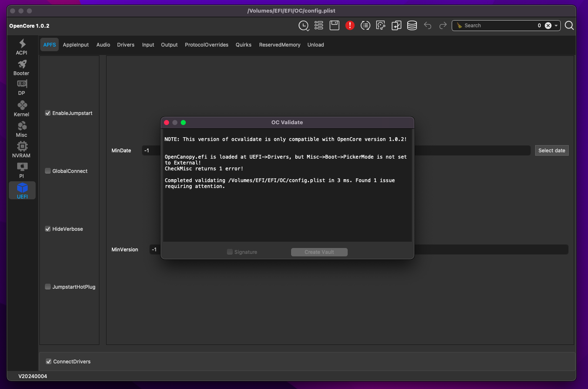The image size is (588, 389).
Task: Click the Create Vault button
Action: point(319,252)
